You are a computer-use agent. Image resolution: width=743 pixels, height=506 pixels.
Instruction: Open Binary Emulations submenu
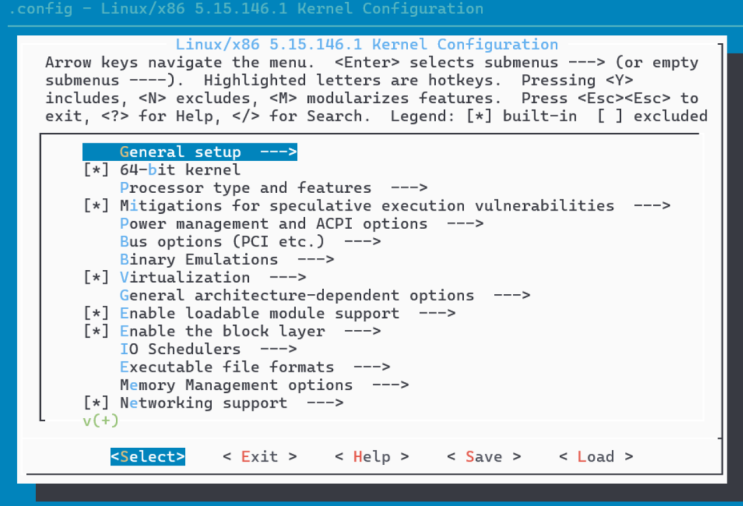pos(227,260)
